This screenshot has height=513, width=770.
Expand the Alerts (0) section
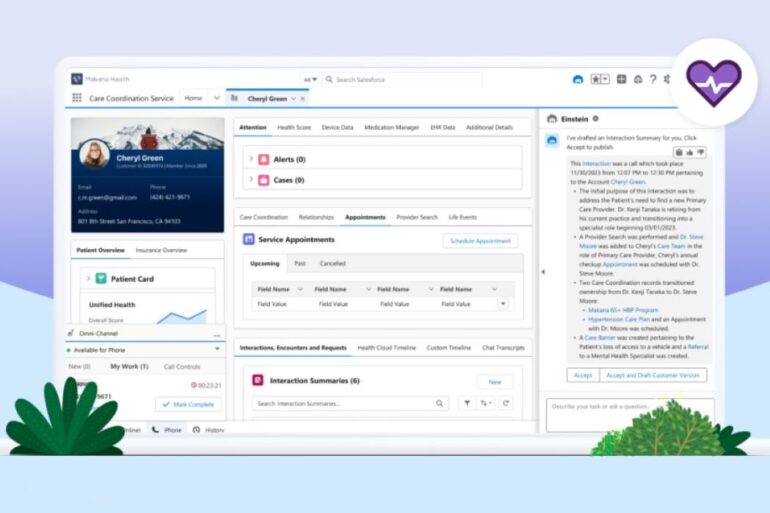250,159
